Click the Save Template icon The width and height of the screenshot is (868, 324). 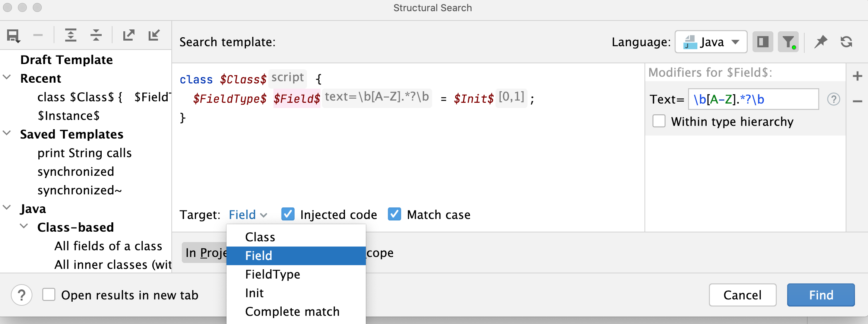(x=13, y=36)
